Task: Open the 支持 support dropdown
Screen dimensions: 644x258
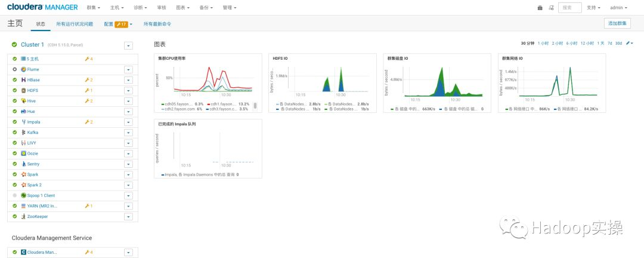Action: [593, 8]
